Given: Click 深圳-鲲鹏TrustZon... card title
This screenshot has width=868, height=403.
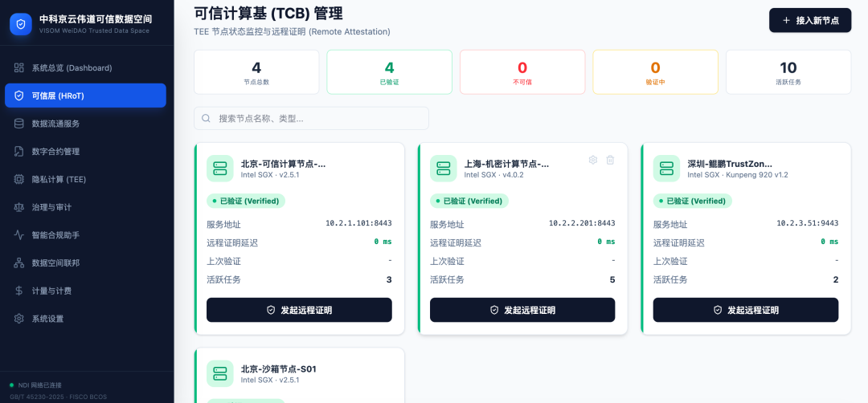Looking at the screenshot, I should click(x=730, y=164).
